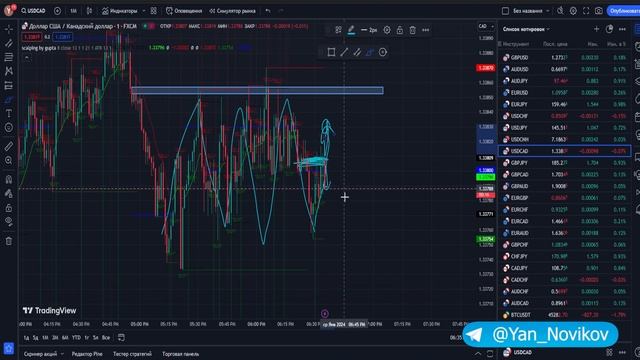The width and height of the screenshot is (640, 360).
Task: Open Скринер акций tab
Action: click(x=40, y=354)
